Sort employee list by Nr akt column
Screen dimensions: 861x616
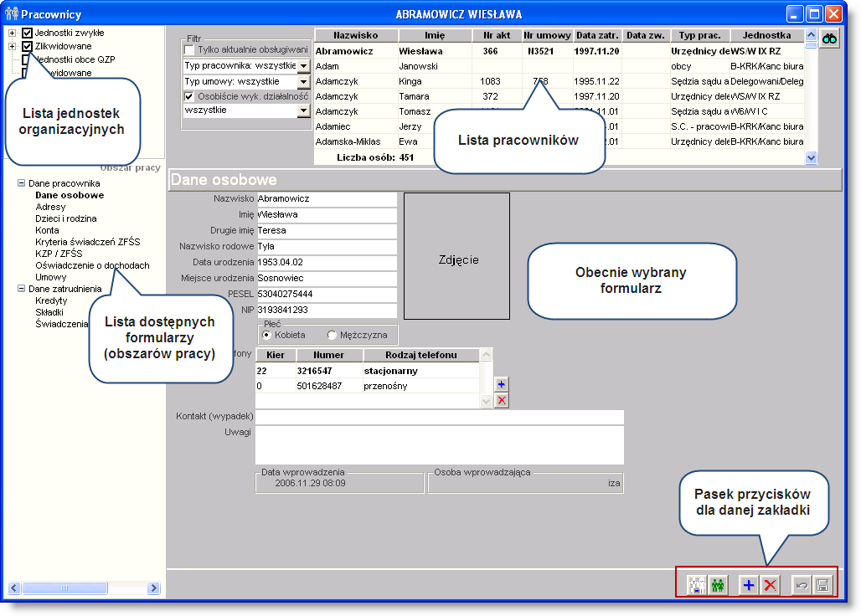(x=497, y=35)
